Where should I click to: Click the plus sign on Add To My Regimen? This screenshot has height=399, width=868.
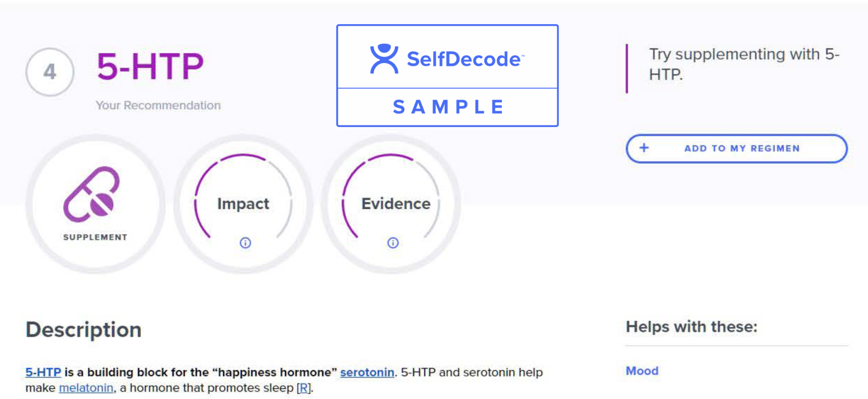644,148
